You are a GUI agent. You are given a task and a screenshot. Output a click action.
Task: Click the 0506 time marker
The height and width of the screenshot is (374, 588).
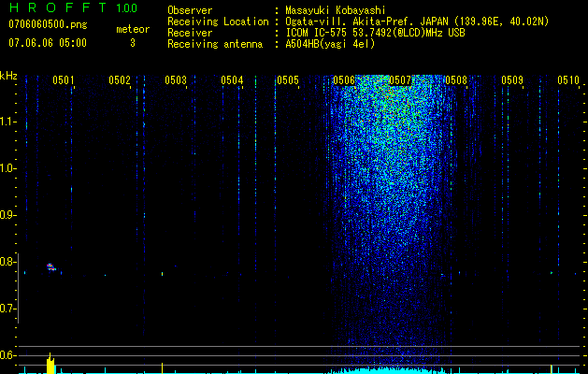(x=344, y=80)
